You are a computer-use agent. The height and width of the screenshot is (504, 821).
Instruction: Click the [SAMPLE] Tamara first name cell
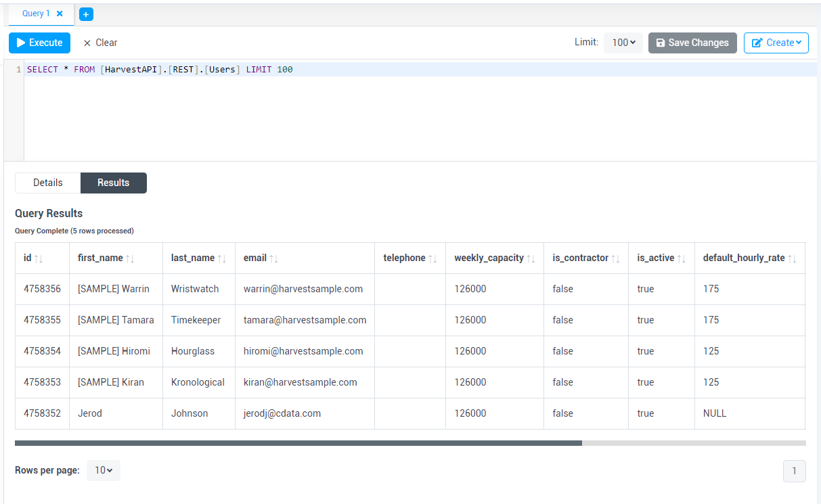116,320
